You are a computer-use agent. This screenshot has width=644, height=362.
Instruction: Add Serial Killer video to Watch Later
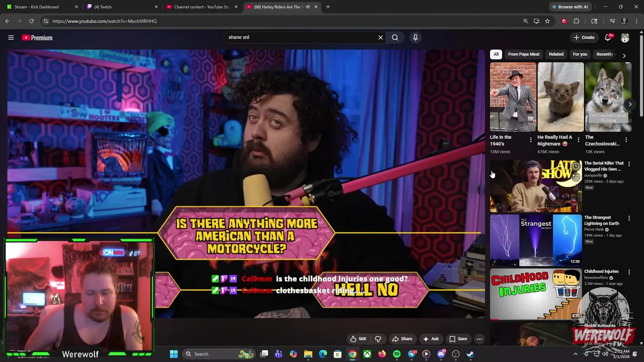576,166
